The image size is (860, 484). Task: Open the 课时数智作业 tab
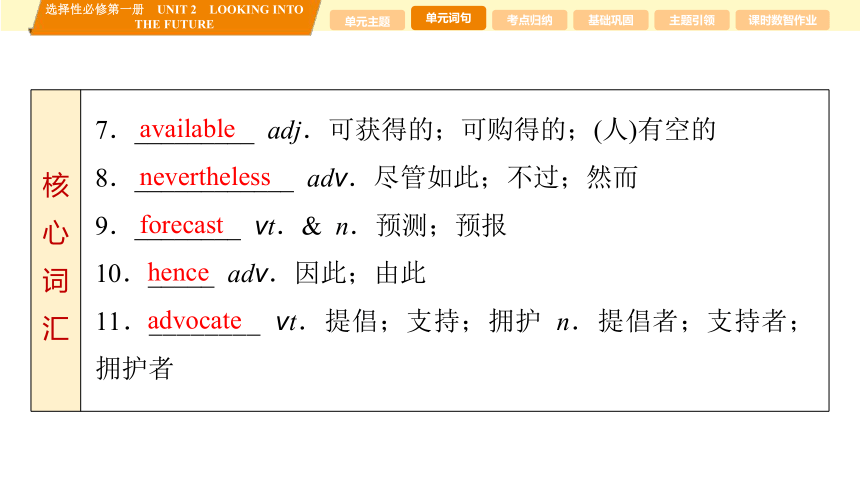click(782, 20)
